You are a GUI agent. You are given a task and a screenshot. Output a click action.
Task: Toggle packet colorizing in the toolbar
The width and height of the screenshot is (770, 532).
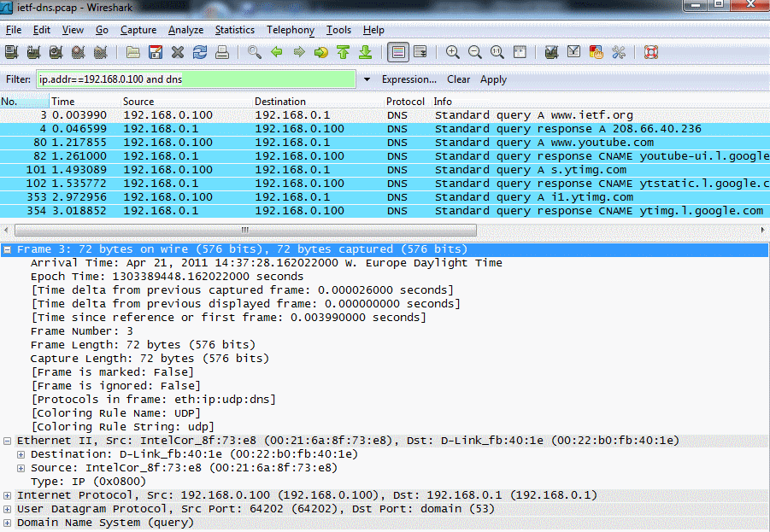397,52
